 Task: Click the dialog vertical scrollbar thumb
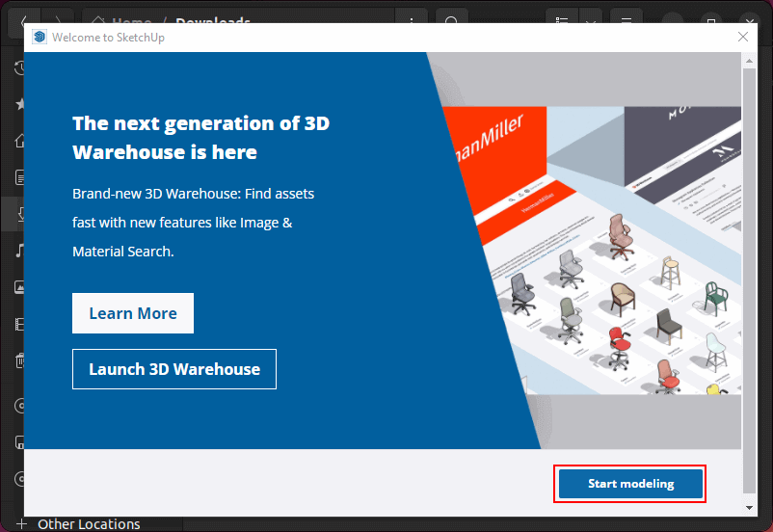(749, 280)
